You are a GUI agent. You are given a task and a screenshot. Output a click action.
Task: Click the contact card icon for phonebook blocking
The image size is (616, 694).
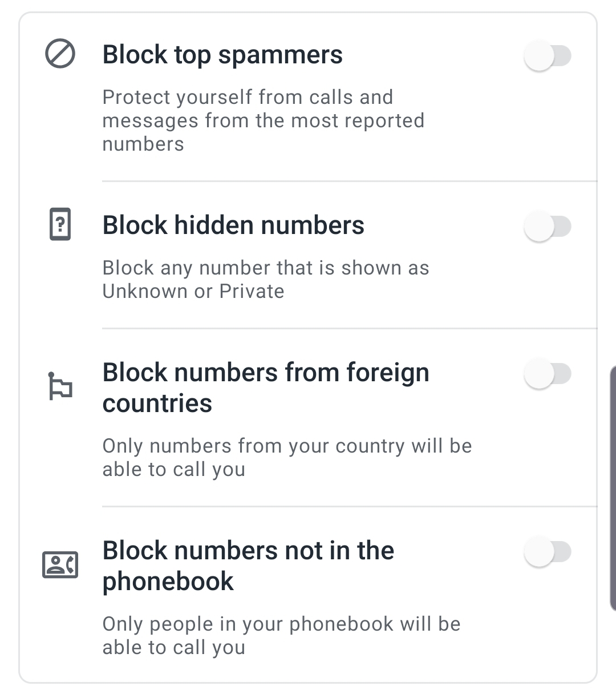61,565
